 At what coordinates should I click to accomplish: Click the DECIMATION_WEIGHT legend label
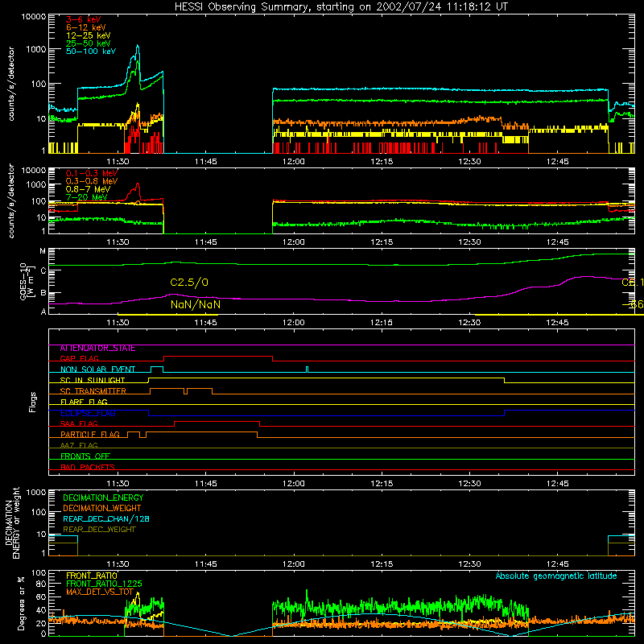tap(102, 508)
